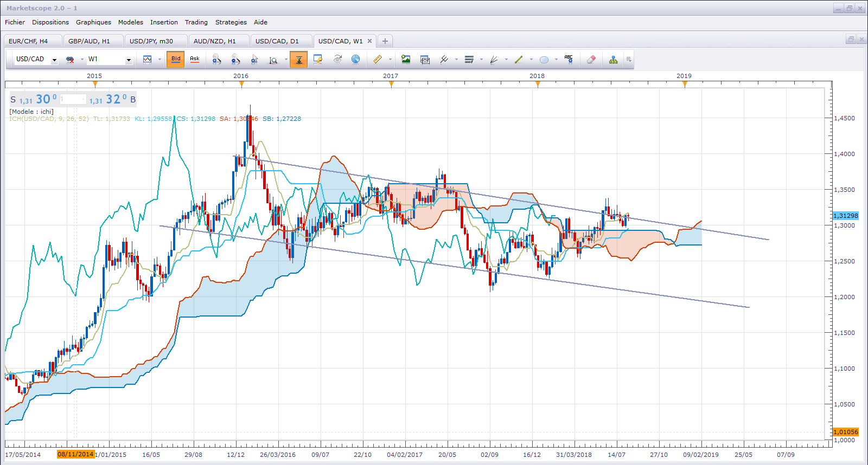Toggle the auto-scale vertical axis button
Viewport: 868px width, 465px height.
[x=298, y=60]
